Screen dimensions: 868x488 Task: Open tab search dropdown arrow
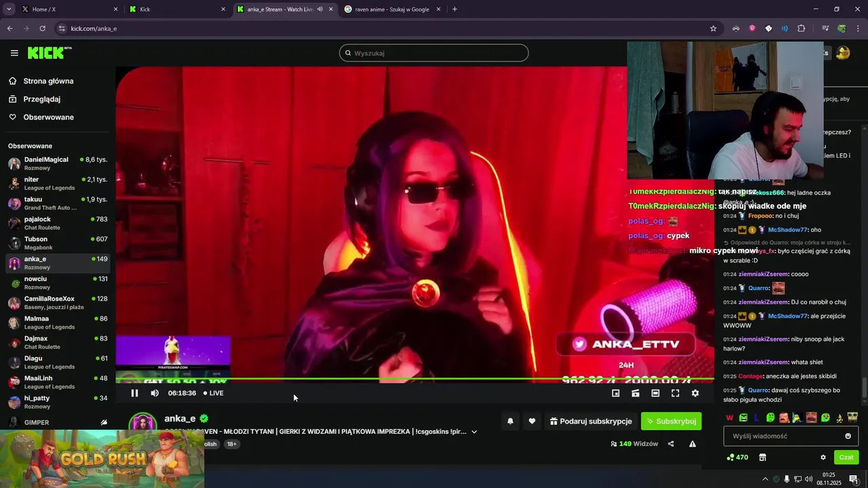pos(9,9)
